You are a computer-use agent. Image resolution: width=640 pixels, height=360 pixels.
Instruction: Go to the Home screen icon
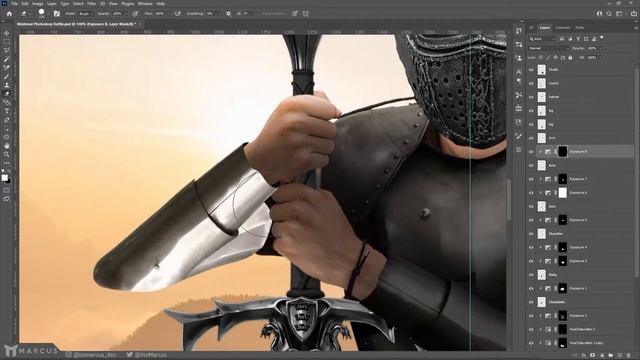(9, 13)
